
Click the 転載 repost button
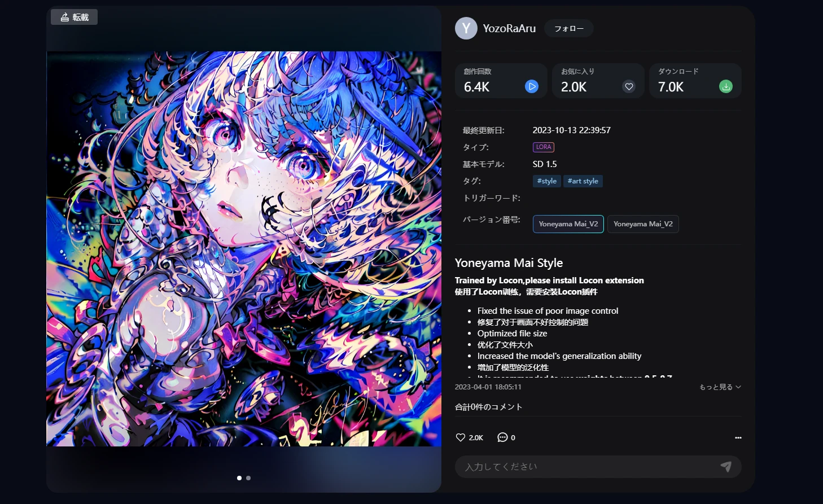[x=74, y=17]
